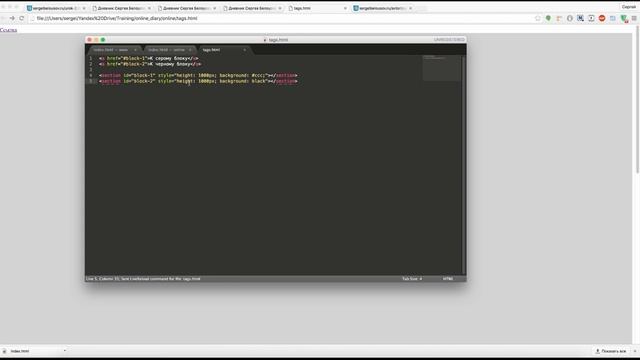Click the red round extension icon
Image resolution: width=640 pixels, height=360 pixels.
click(x=602, y=18)
